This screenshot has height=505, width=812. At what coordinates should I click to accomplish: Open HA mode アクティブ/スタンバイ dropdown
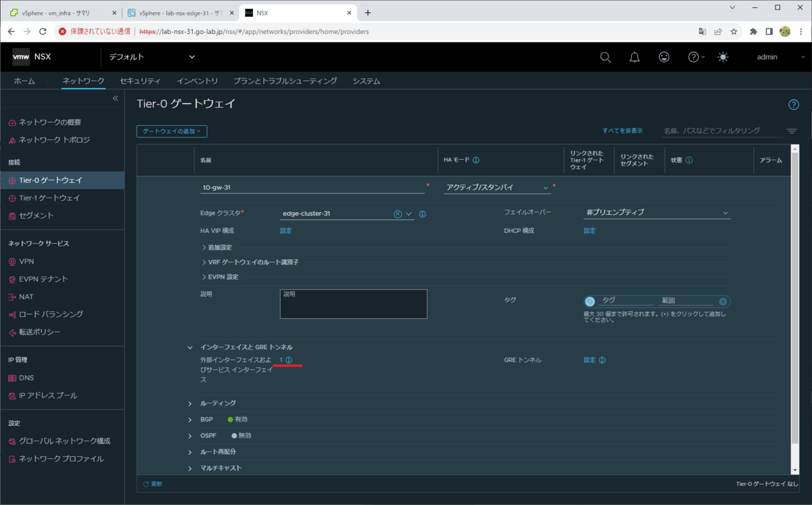[x=498, y=188]
